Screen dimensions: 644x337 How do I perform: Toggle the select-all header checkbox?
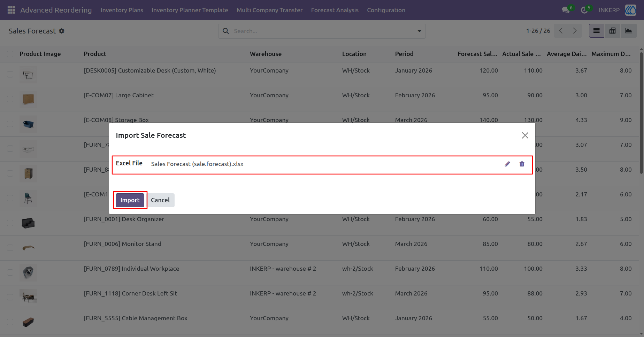[x=10, y=54]
